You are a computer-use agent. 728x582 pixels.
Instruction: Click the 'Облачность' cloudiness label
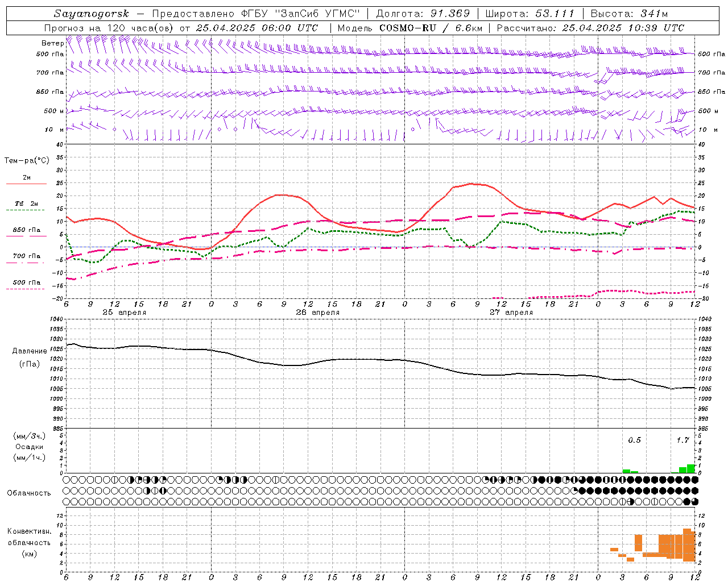click(x=28, y=493)
